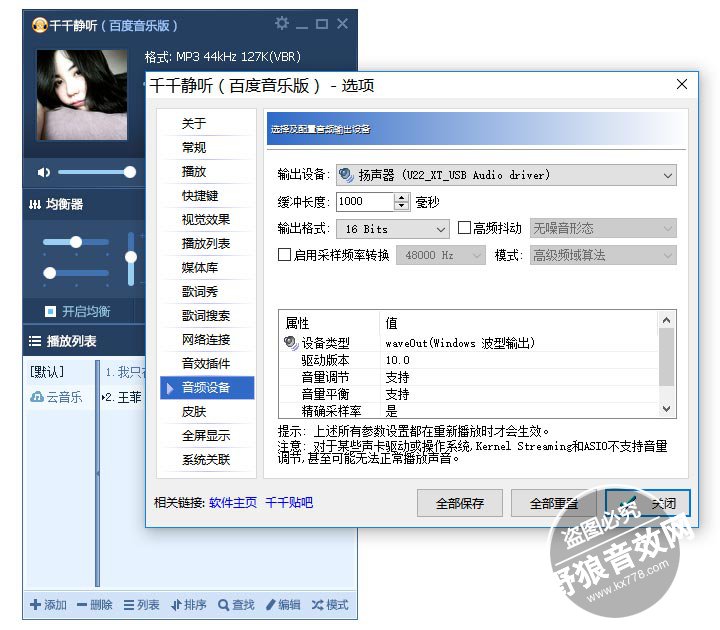Select the 驱动版本 property row
Screen dimensions: 720x630
point(468,360)
